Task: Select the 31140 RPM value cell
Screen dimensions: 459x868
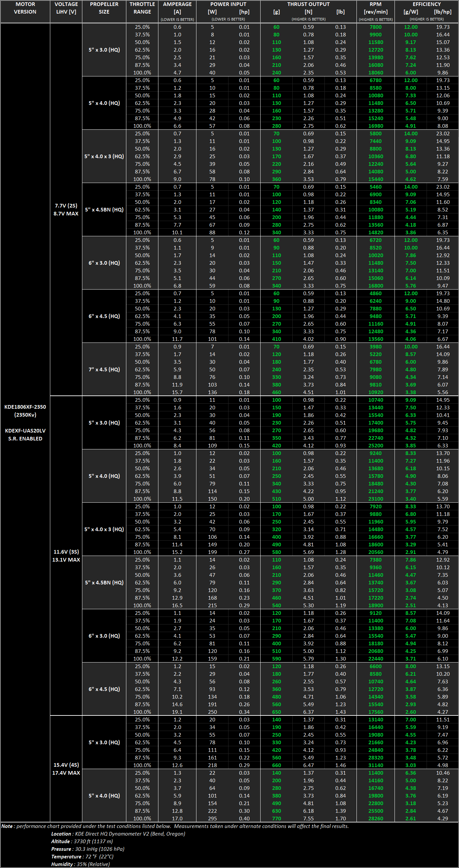Action: coord(375,765)
